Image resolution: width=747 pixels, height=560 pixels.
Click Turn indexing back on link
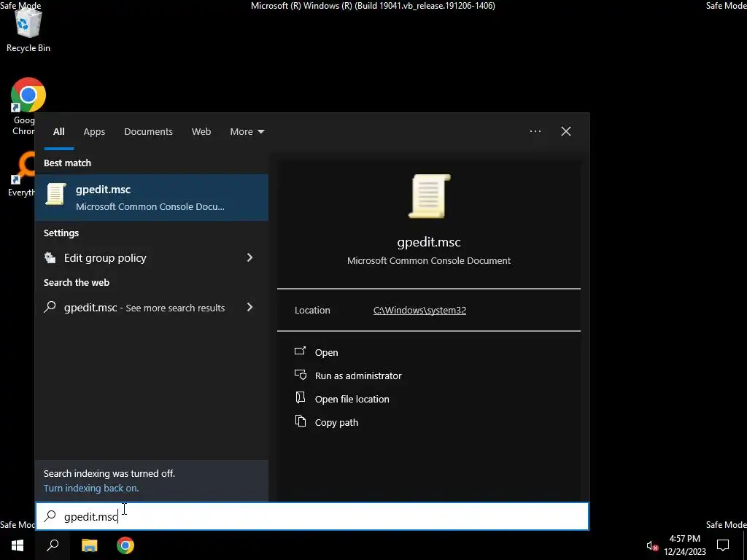tap(91, 488)
